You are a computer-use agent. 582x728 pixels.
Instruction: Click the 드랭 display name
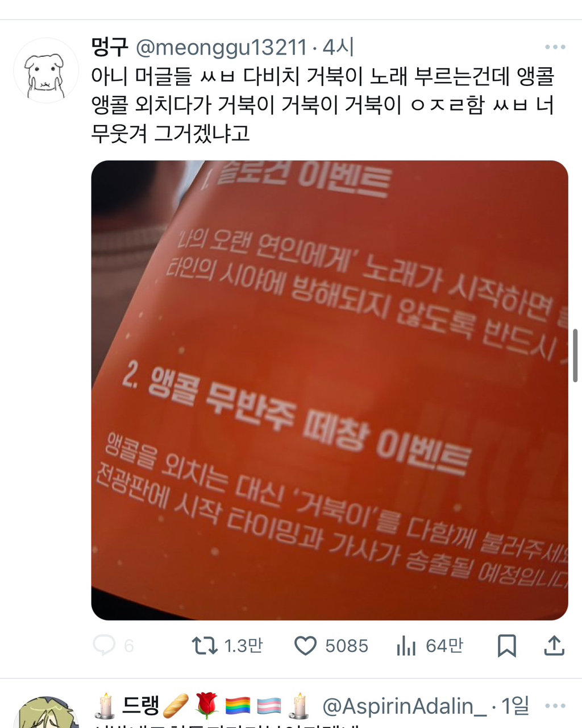pos(140,706)
